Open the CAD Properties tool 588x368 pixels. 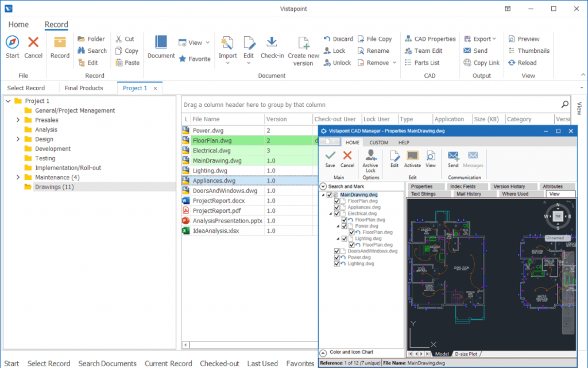pos(430,39)
